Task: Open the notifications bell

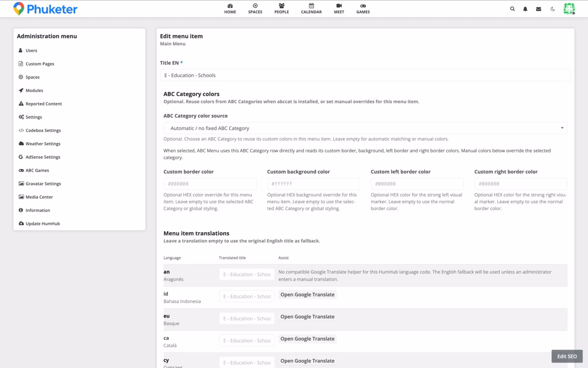Action: (526, 9)
